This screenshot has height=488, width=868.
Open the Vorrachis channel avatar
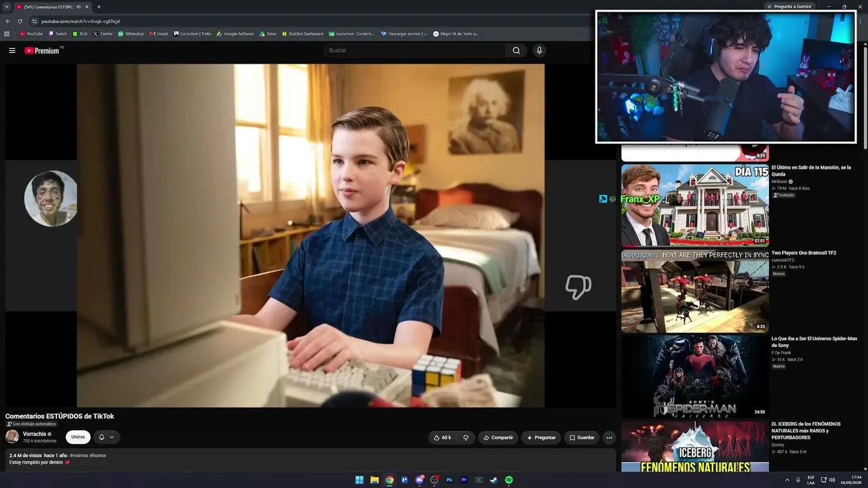tap(12, 436)
